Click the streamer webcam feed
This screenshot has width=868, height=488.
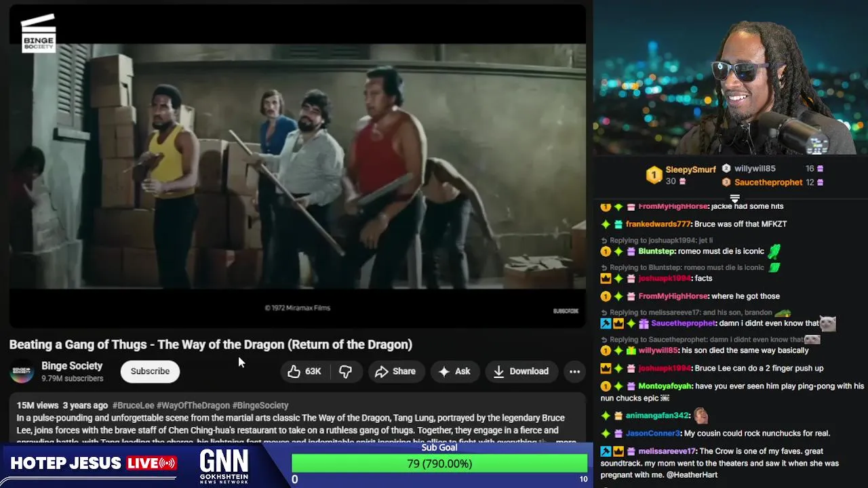pyautogui.click(x=731, y=78)
